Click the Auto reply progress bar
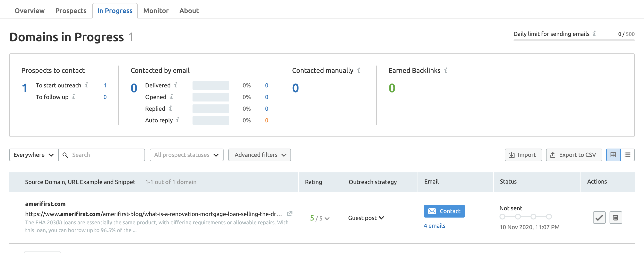Viewport: 644px width, 253px height. point(211,120)
